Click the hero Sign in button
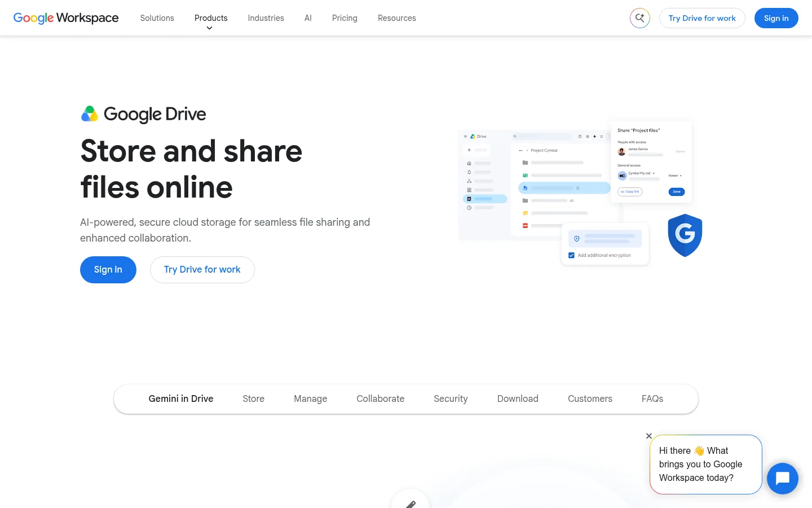The image size is (812, 508). pyautogui.click(x=108, y=270)
